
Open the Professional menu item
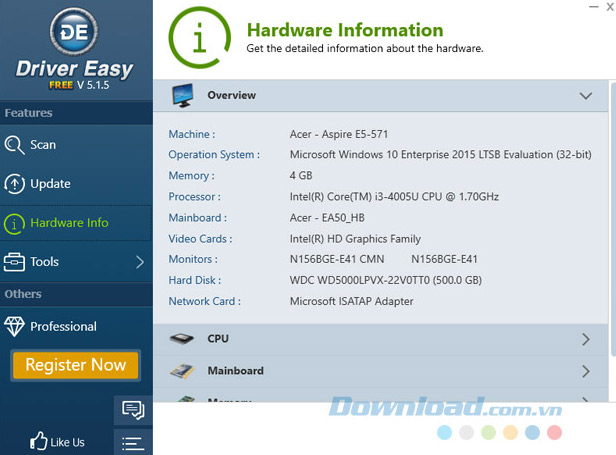pos(76,327)
